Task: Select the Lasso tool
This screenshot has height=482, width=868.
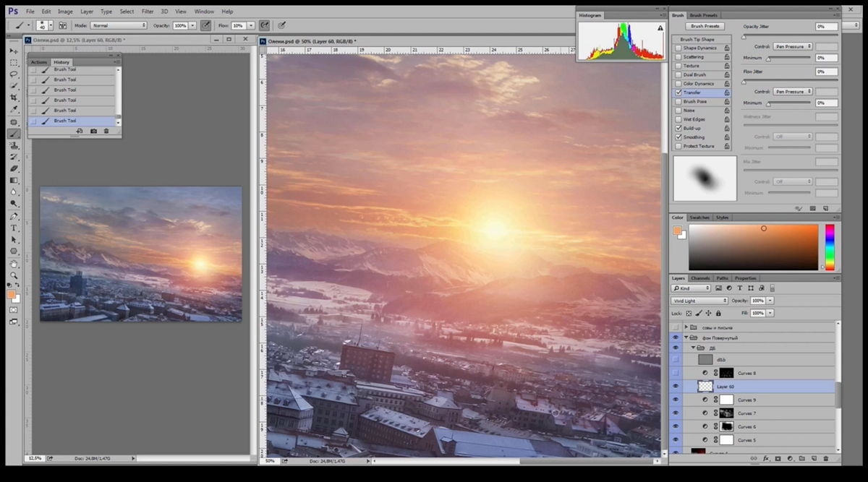Action: tap(14, 74)
